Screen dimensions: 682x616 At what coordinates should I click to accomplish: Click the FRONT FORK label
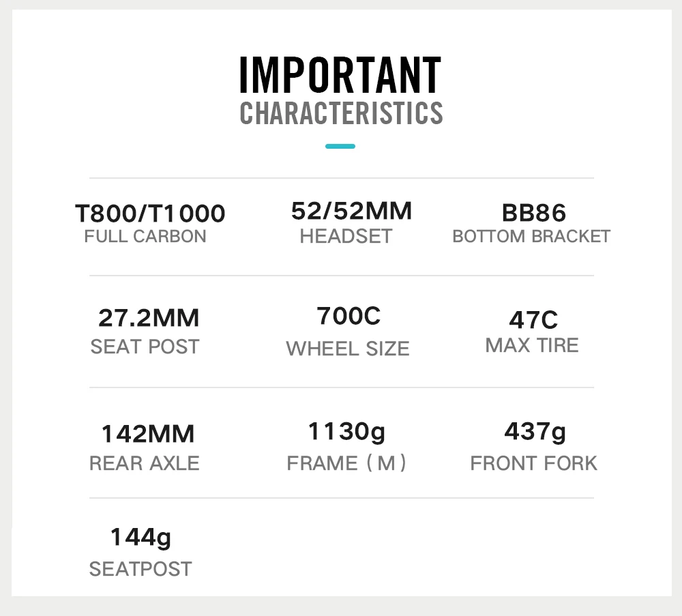533,463
